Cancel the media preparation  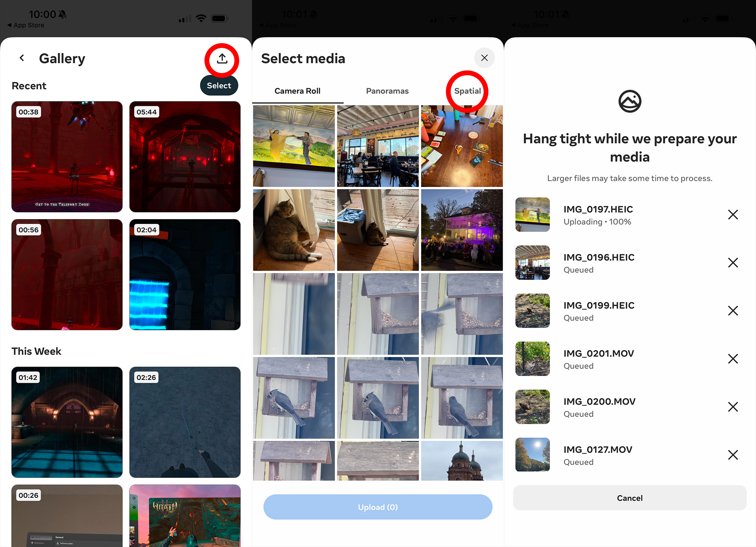tap(630, 498)
